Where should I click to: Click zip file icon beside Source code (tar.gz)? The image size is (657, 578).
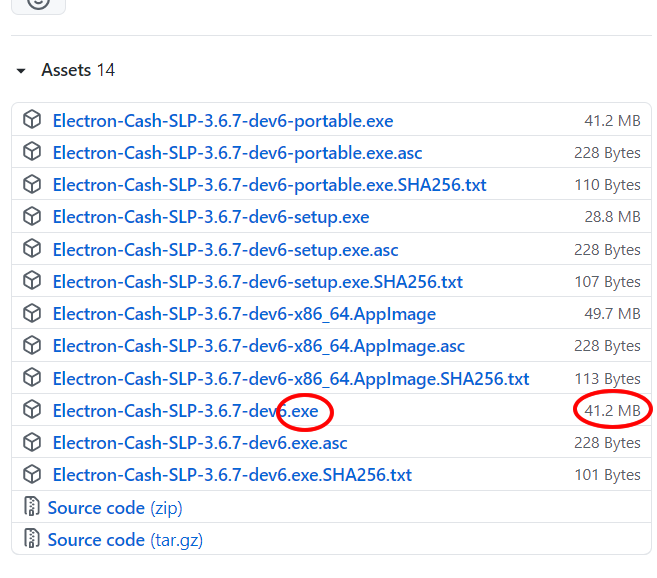(31, 539)
